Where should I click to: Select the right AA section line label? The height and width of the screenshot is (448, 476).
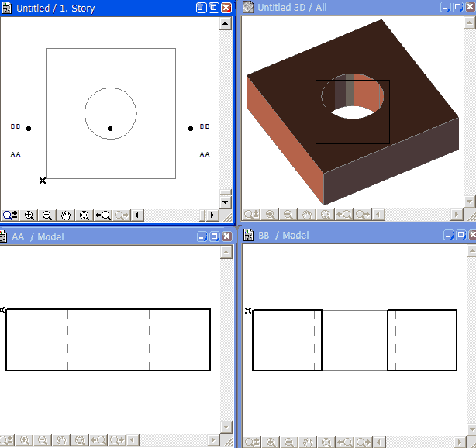click(x=205, y=154)
